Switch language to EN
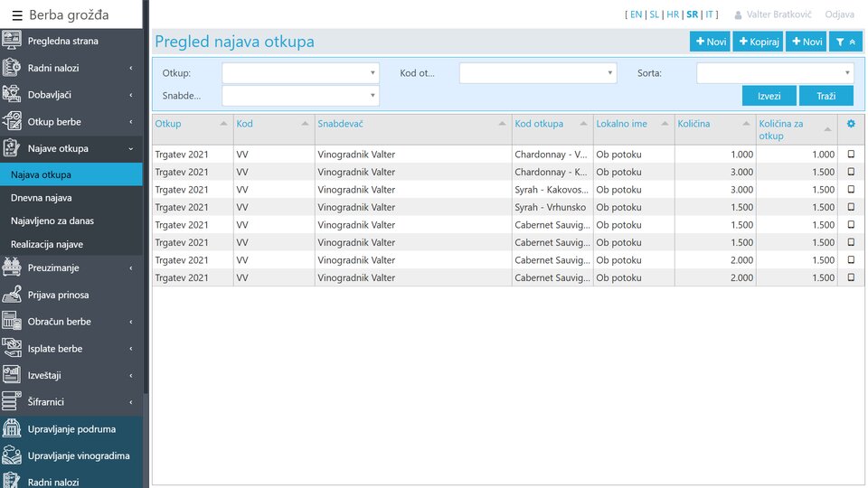This screenshot has width=868, height=488. coord(636,14)
